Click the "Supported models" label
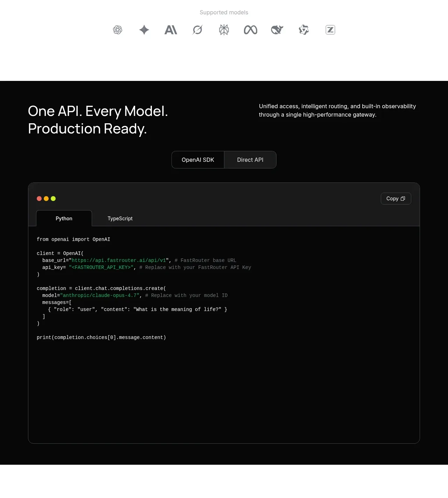Viewport: 448px width, 498px height. tap(224, 12)
